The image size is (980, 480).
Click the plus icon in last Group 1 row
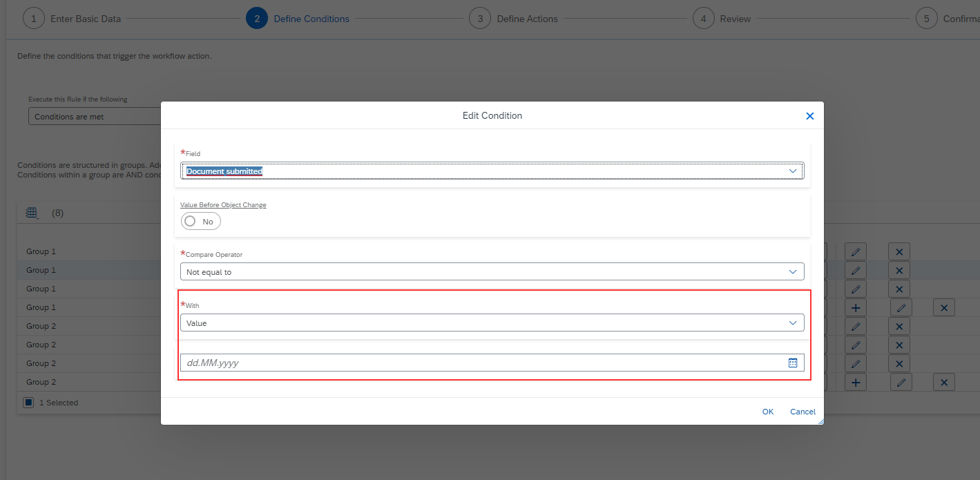[855, 308]
